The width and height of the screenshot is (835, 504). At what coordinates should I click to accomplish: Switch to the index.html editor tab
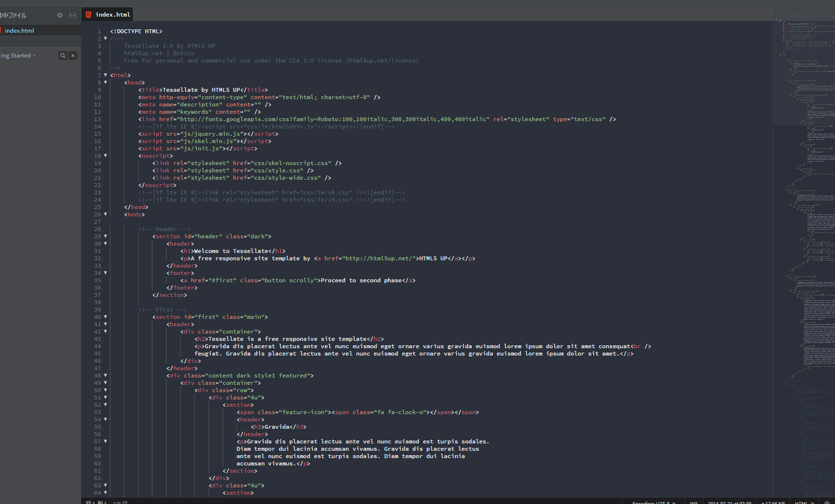coord(112,15)
